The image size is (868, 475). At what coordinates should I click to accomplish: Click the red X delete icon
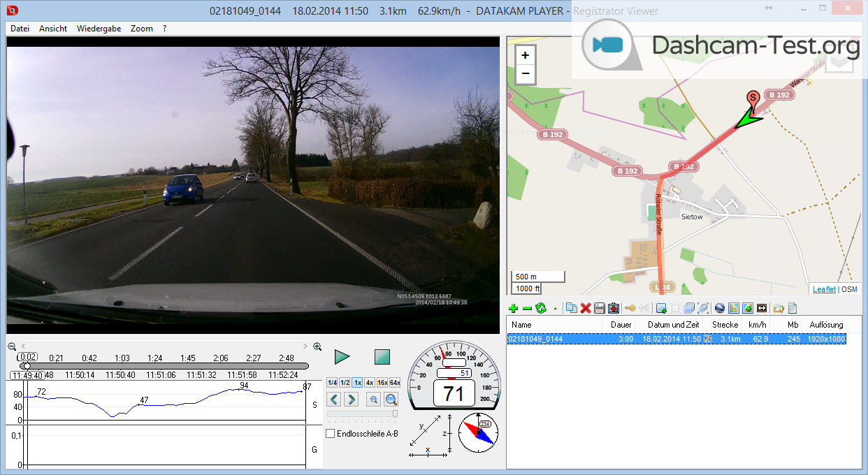pos(586,308)
